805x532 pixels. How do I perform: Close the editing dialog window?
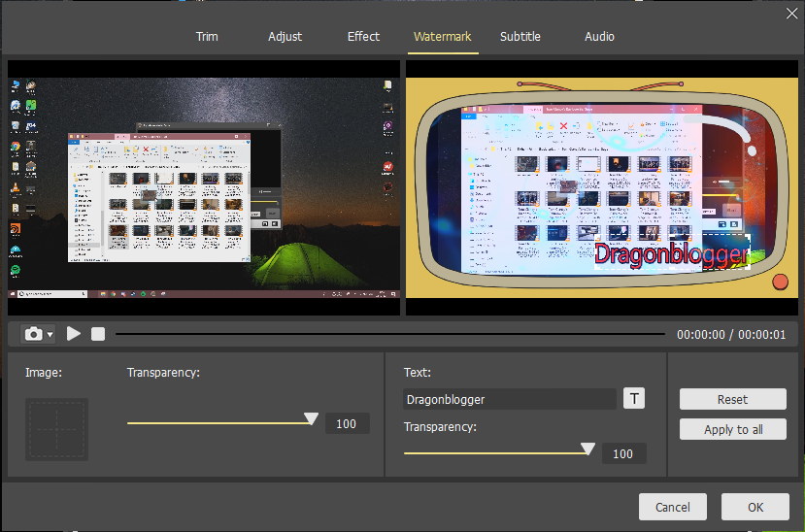pyautogui.click(x=790, y=13)
